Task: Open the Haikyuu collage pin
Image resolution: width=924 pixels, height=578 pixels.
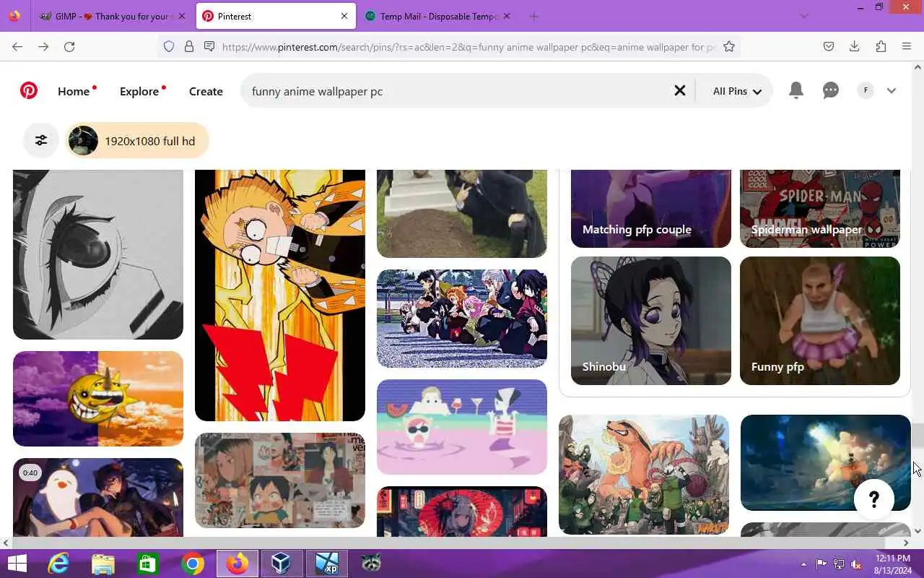Action: pos(280,480)
